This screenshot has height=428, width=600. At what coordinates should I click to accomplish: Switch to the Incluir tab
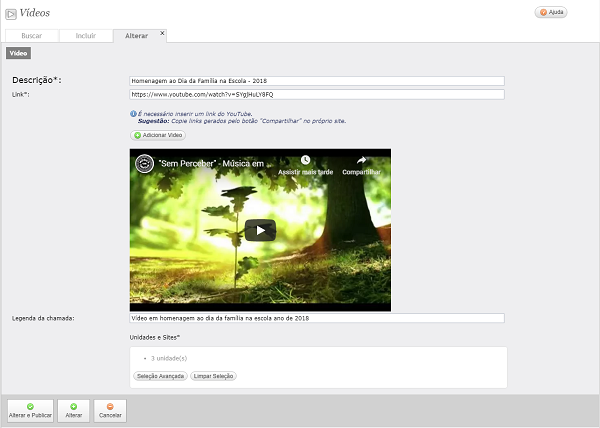pos(86,36)
